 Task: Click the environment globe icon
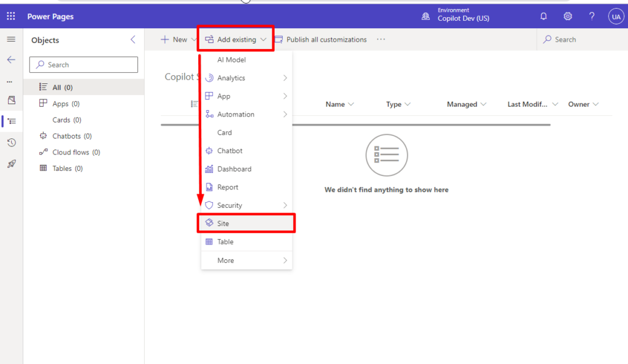[x=426, y=17]
